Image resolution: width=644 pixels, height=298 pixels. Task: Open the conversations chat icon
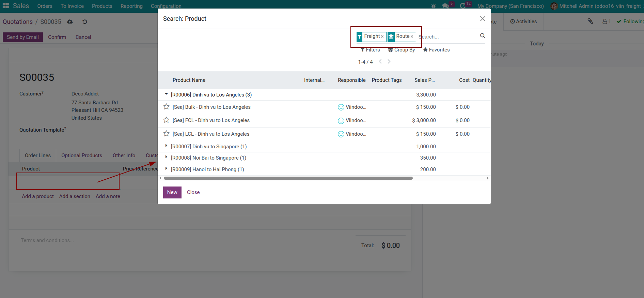[445, 6]
